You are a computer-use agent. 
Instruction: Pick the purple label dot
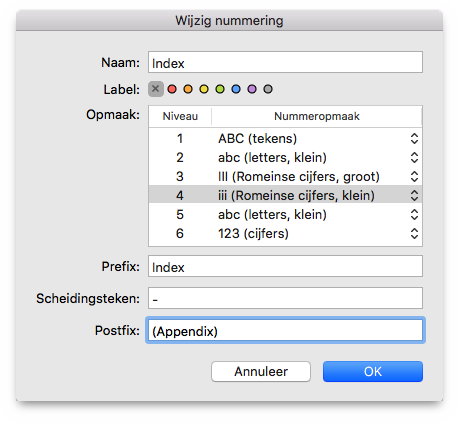tap(252, 89)
